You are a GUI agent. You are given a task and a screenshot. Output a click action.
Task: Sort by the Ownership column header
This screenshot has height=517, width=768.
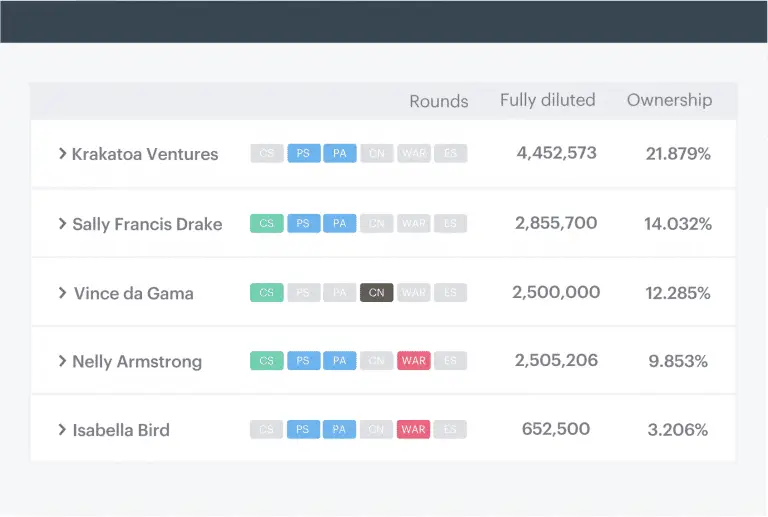pyautogui.click(x=670, y=100)
